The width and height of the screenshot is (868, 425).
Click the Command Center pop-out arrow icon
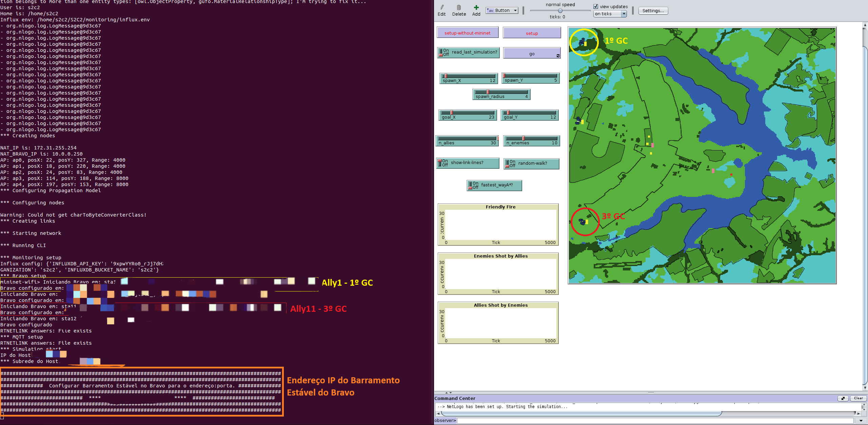click(x=843, y=398)
